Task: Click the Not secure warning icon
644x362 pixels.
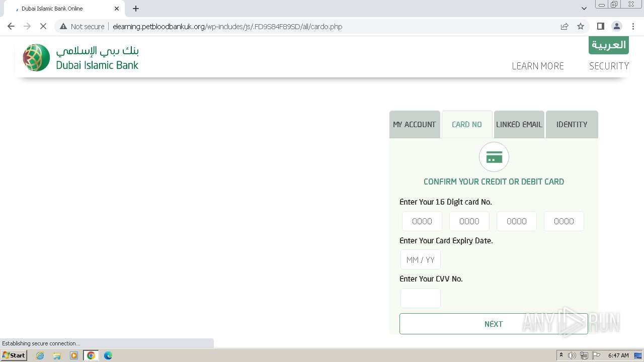Action: coord(63,26)
